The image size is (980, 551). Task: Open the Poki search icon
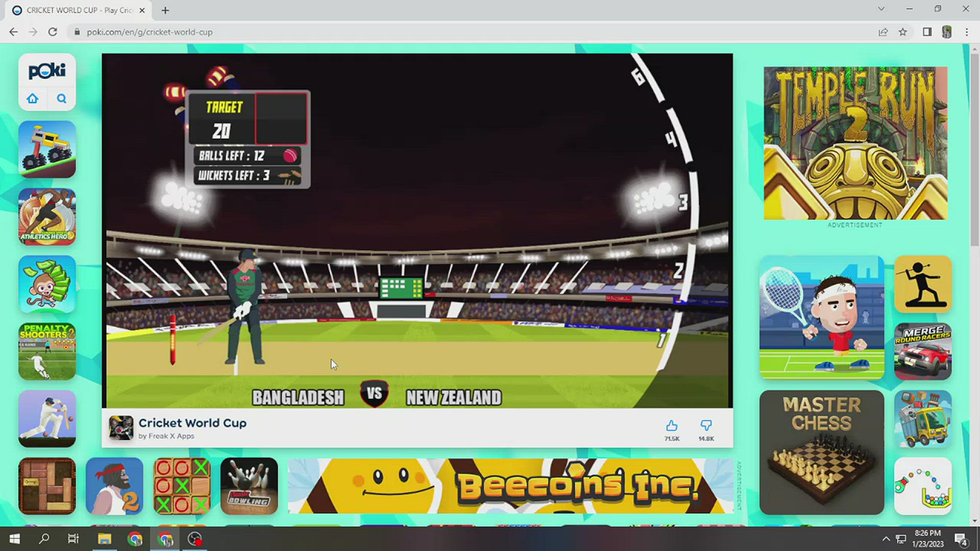[61, 98]
